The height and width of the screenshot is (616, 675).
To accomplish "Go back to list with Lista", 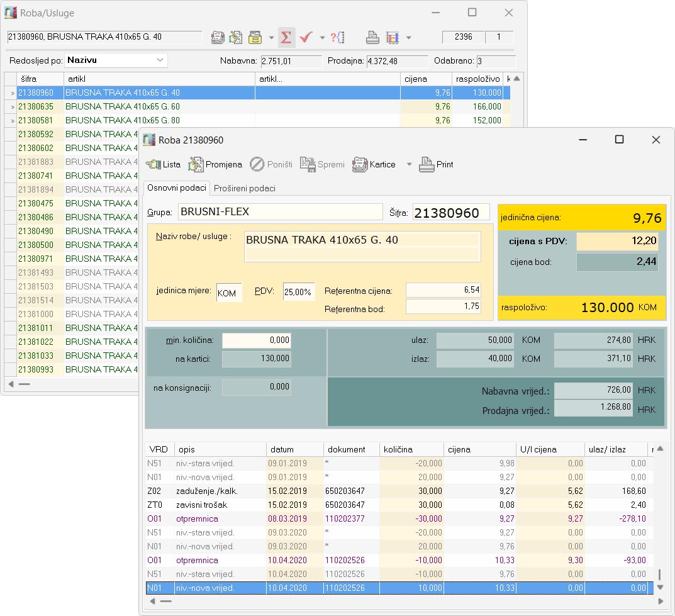I will click(x=163, y=165).
